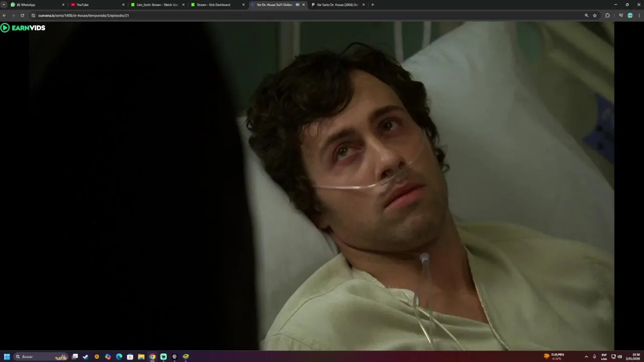The image size is (644, 362).
Task: Open BlueStacks from the taskbar
Action: 186,356
